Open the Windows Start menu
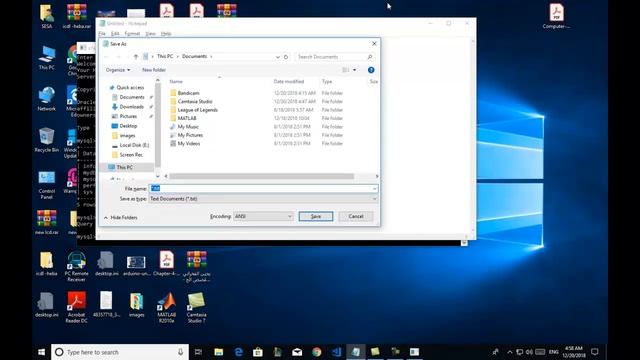The image size is (640, 360). coord(41,352)
